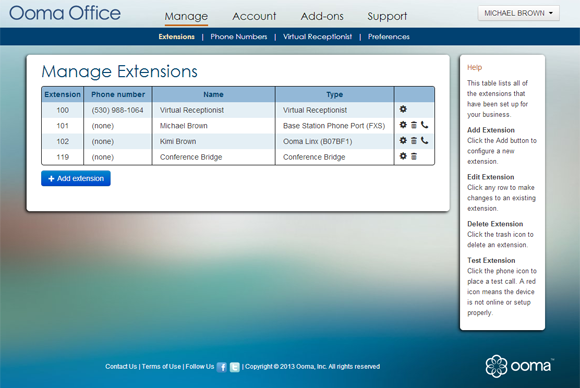The image size is (580, 388).
Task: Place test call to Michael Brown extension
Action: 425,125
